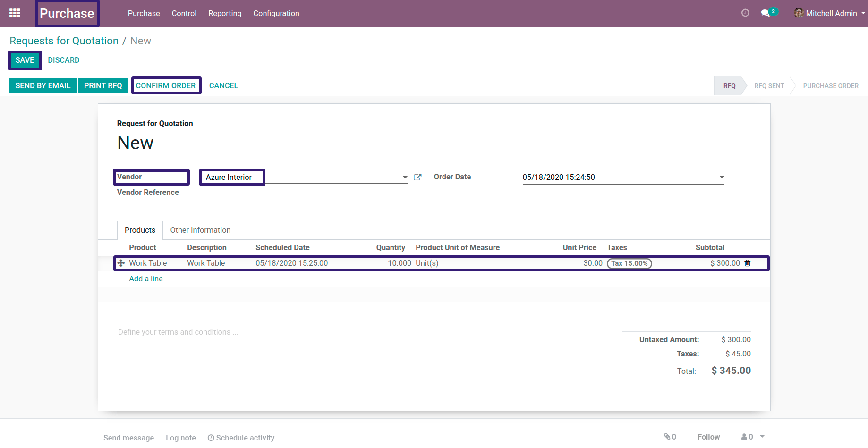Grab the Work Table row drag handle

(121, 263)
